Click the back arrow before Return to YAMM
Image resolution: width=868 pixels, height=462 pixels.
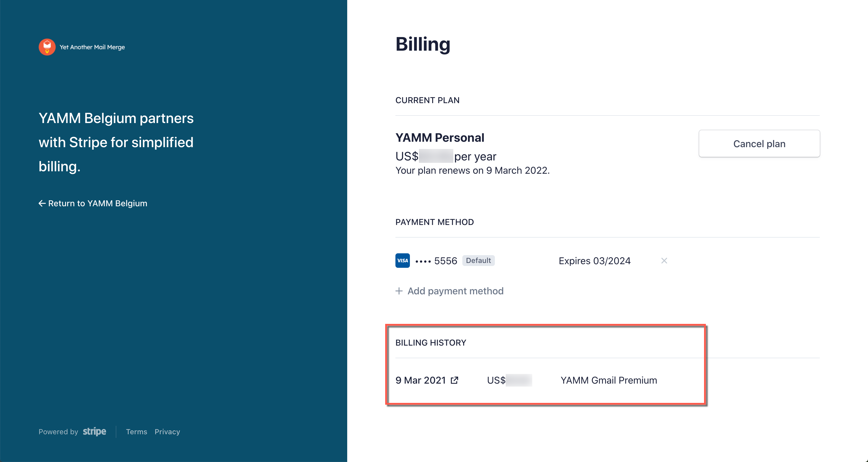click(x=42, y=203)
